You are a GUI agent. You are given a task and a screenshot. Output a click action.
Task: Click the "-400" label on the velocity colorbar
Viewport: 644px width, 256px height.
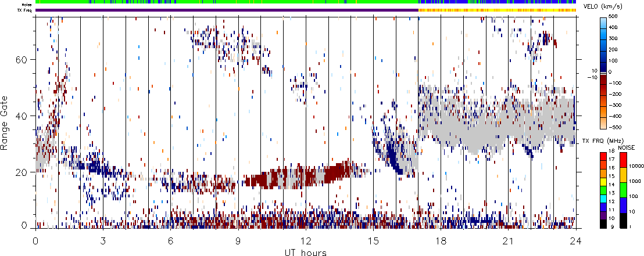(x=616, y=116)
